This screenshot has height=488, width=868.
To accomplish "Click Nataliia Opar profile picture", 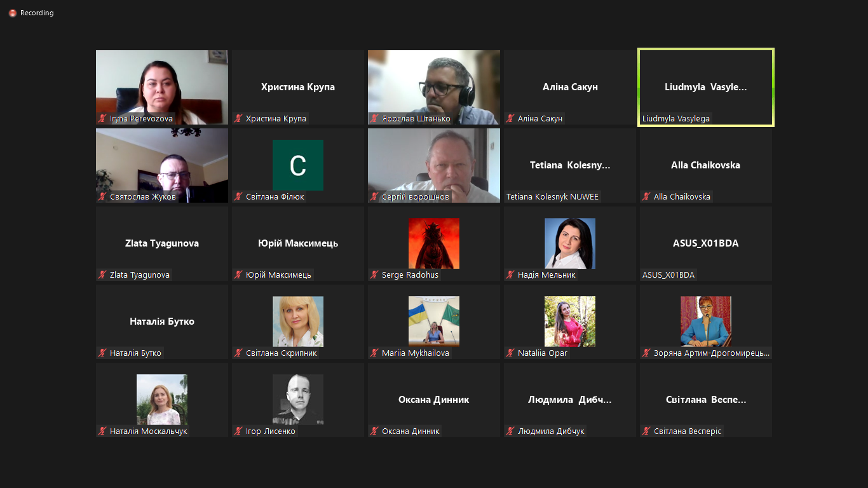I will click(569, 322).
